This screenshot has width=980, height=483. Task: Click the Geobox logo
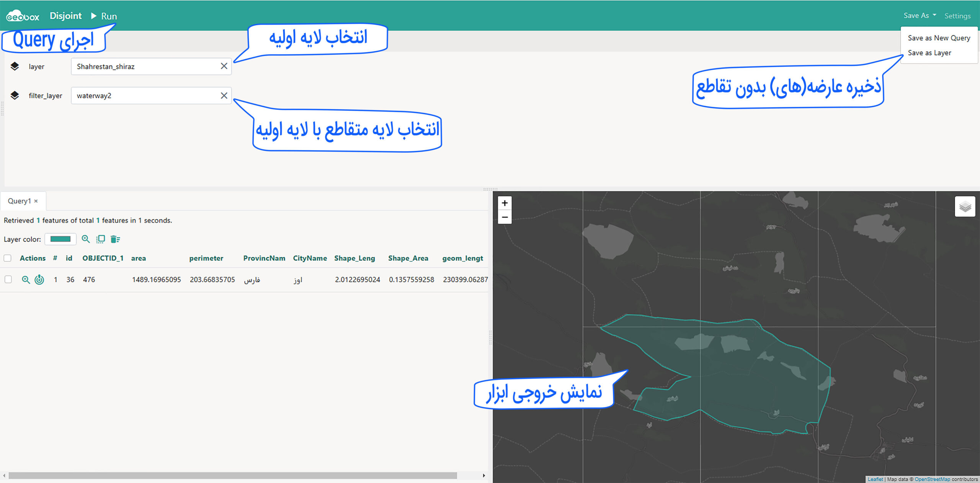point(23,16)
